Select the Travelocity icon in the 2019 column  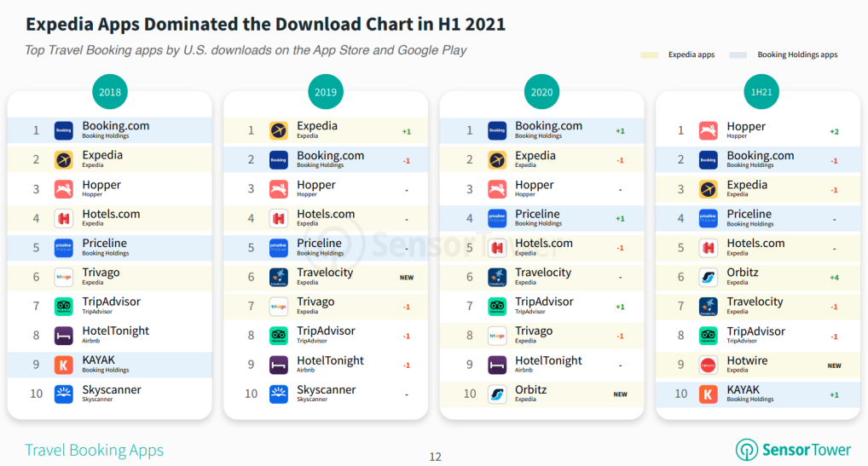point(279,277)
